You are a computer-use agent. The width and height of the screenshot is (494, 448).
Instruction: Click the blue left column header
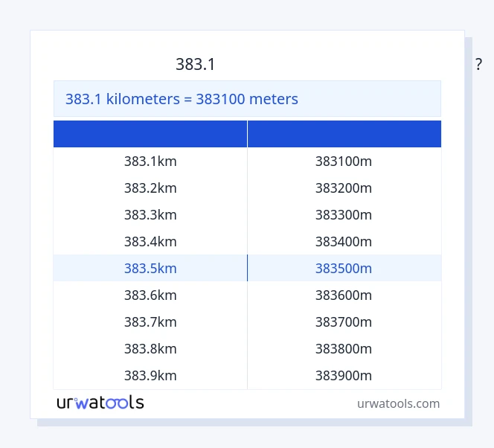[x=150, y=134]
